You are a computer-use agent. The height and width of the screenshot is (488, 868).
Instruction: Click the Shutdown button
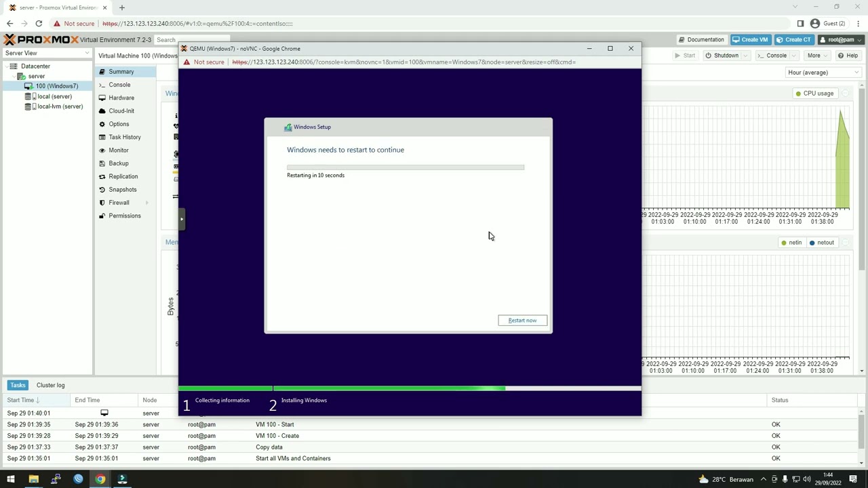722,56
